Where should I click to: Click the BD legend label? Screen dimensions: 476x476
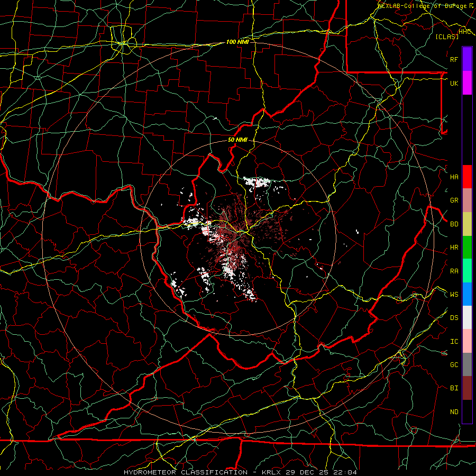tap(454, 224)
